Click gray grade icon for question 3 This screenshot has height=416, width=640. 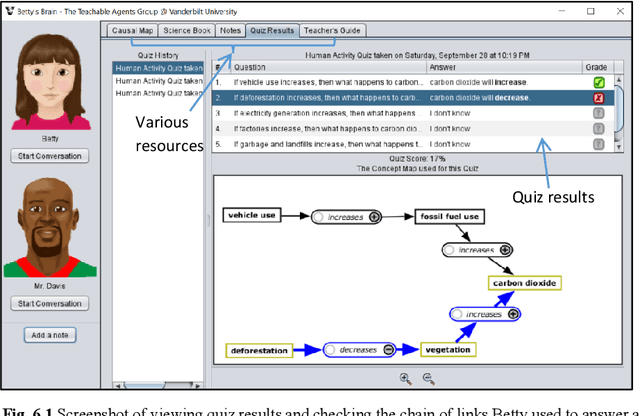tap(598, 114)
